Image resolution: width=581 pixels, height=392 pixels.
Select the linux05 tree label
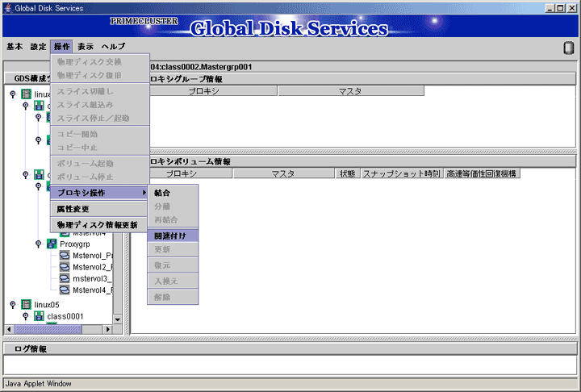[47, 305]
